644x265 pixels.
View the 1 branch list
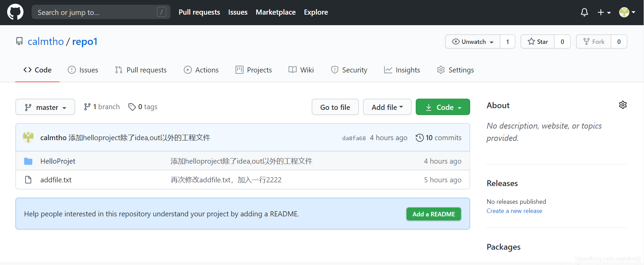tap(102, 107)
